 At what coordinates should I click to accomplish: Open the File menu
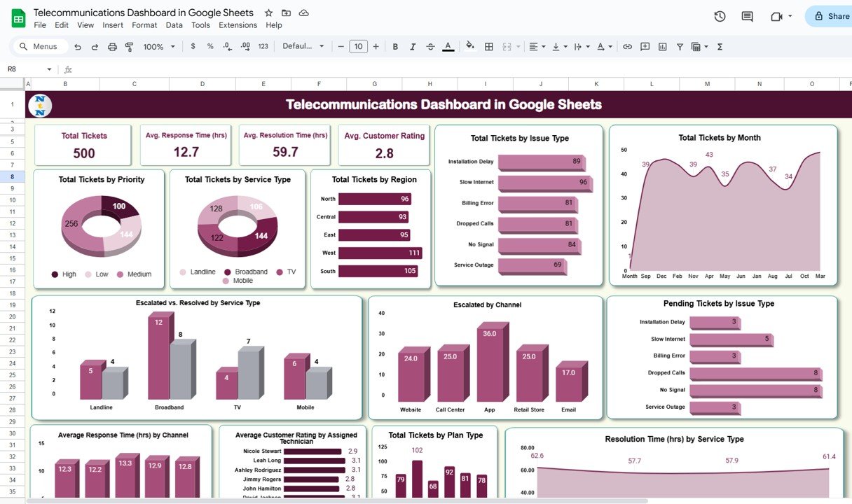click(40, 25)
